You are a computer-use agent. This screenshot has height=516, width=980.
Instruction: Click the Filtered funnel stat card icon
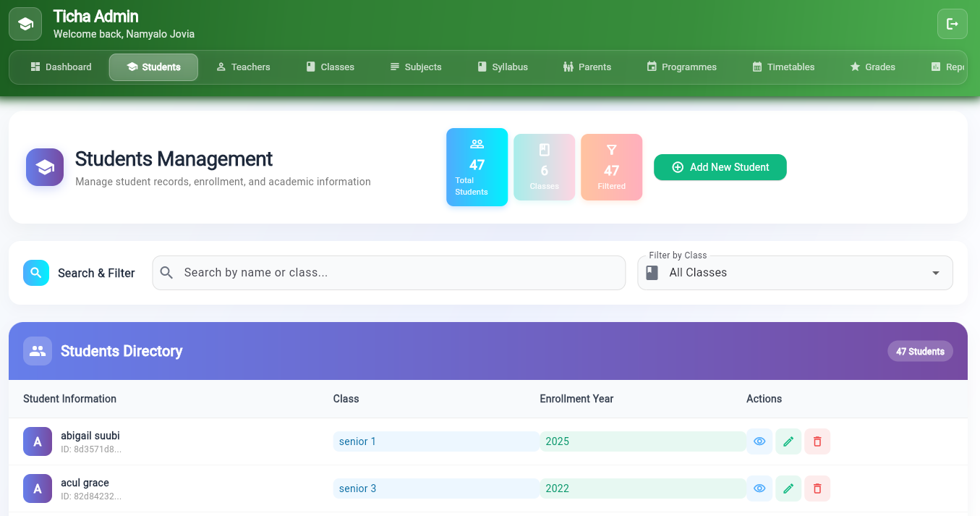pyautogui.click(x=611, y=150)
